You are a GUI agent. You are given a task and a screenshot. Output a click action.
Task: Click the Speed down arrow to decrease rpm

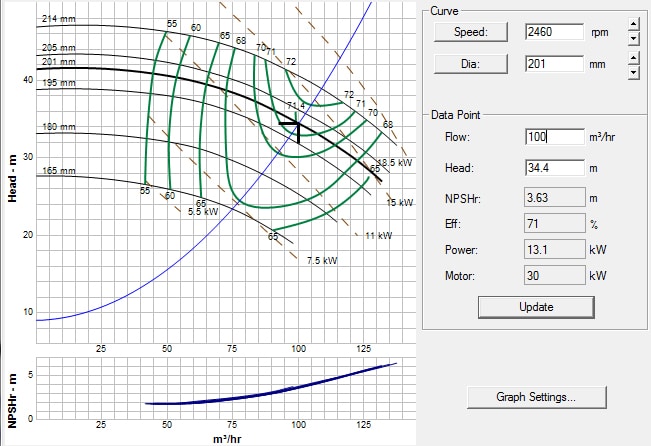click(x=632, y=39)
